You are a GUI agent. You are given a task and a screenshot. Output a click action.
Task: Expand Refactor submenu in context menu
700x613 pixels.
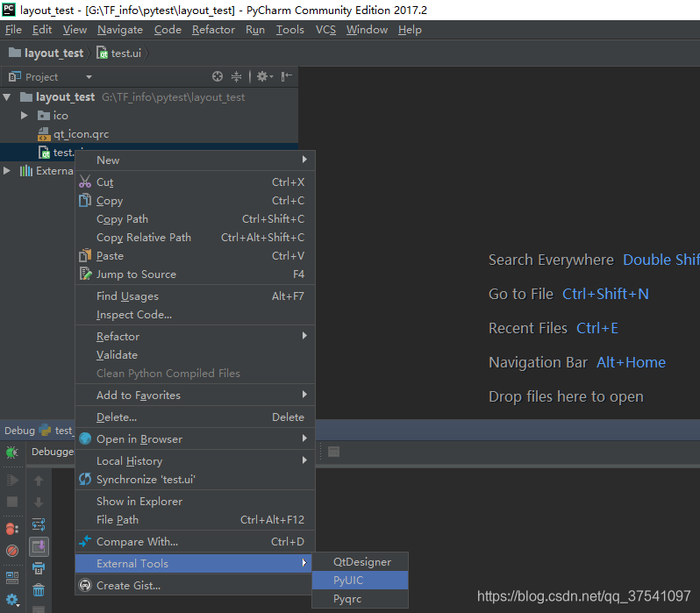195,336
